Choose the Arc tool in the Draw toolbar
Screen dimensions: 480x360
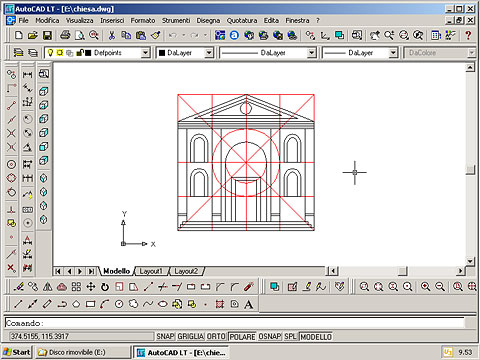pyautogui.click(x=105, y=304)
